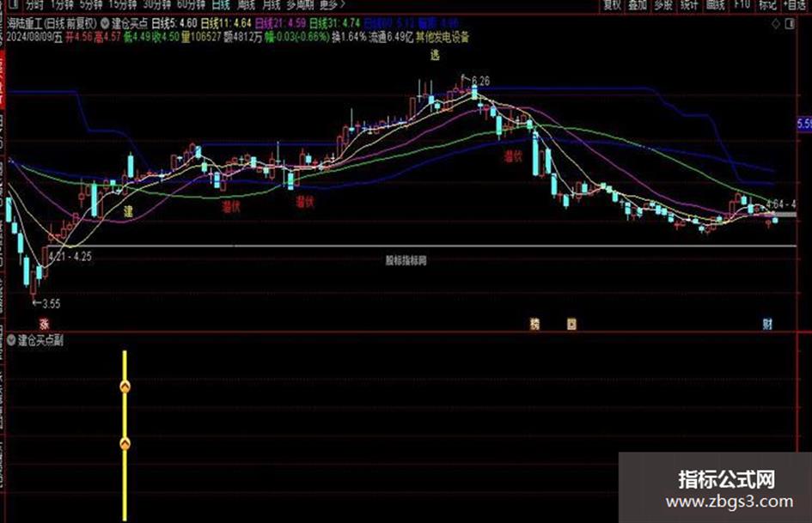Add stock with the +自选 button
Screen dimensions: 812x523
coord(795,4)
